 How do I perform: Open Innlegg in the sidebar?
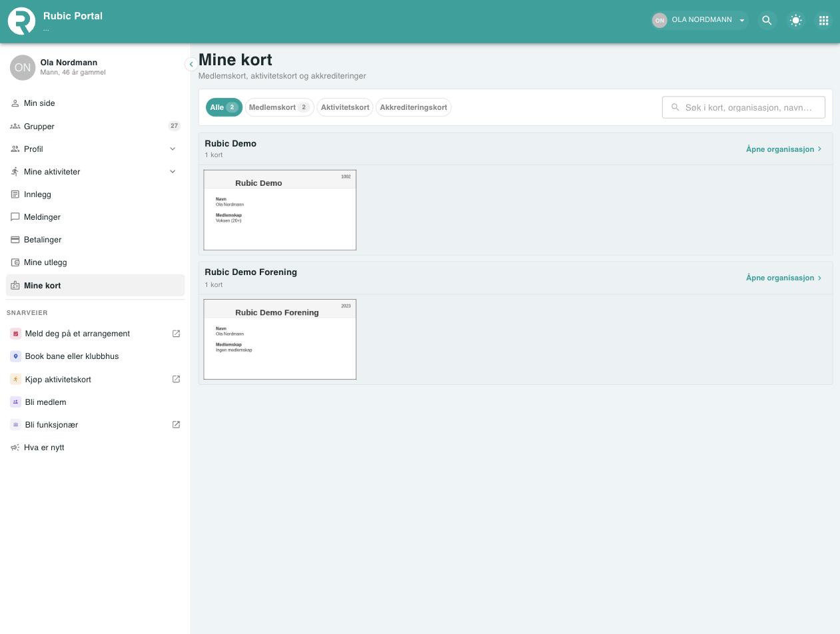pyautogui.click(x=95, y=194)
